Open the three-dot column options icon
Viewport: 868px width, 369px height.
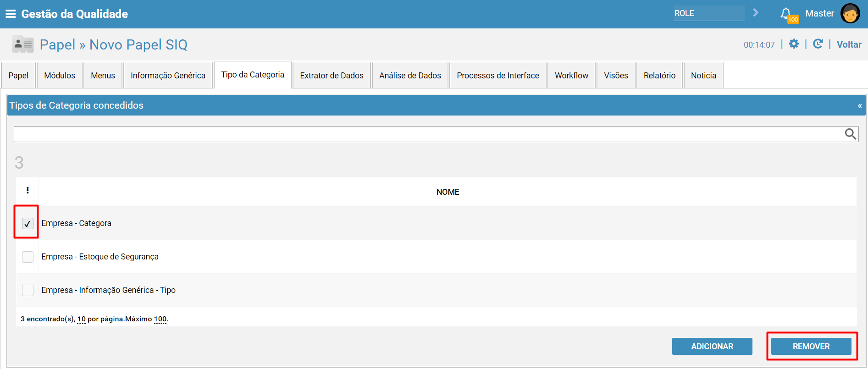[x=28, y=190]
